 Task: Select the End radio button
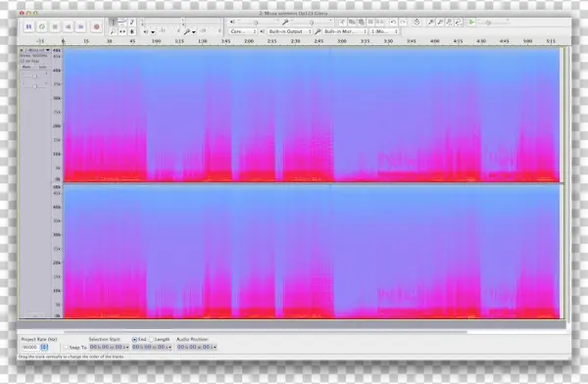pos(134,339)
